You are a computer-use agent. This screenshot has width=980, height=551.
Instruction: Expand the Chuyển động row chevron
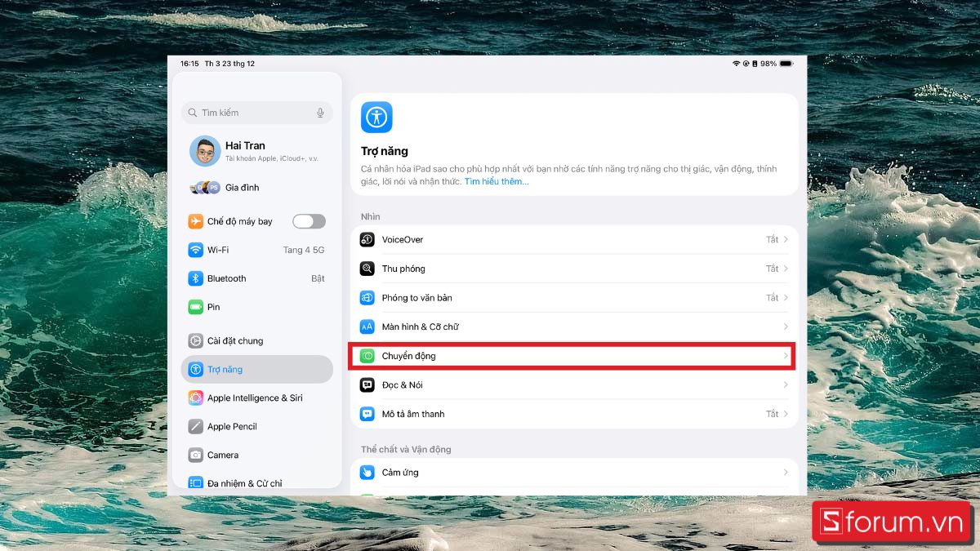pyautogui.click(x=786, y=356)
